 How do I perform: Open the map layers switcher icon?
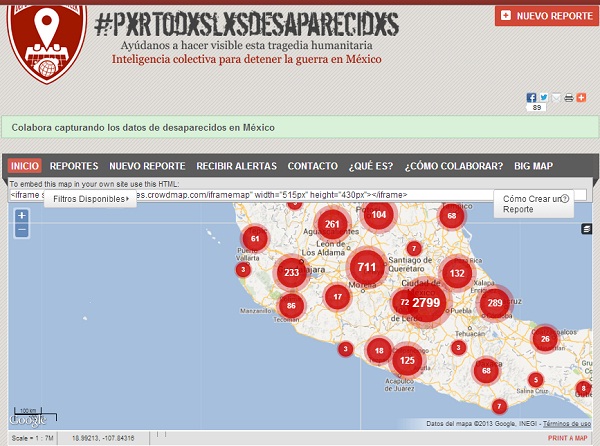pyautogui.click(x=587, y=229)
